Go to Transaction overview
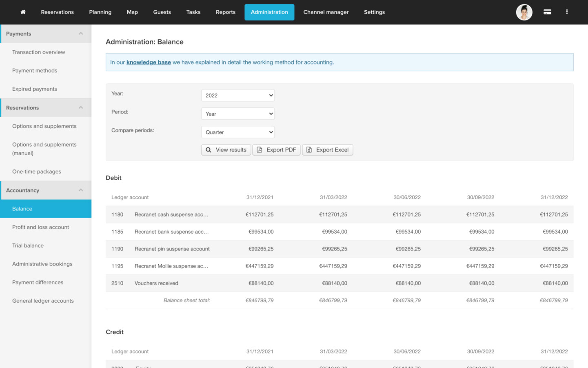The image size is (588, 368). 38,52
